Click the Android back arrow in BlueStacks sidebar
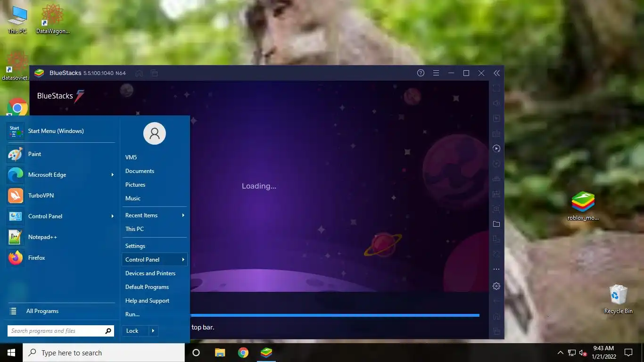 click(496, 301)
